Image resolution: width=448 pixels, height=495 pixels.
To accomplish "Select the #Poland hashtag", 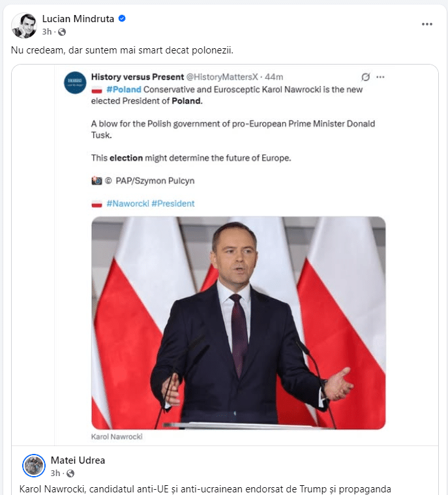I will click(124, 89).
